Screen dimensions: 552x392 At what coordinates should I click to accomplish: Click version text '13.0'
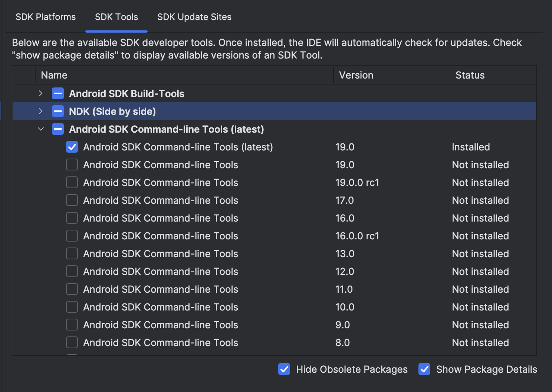pos(345,254)
